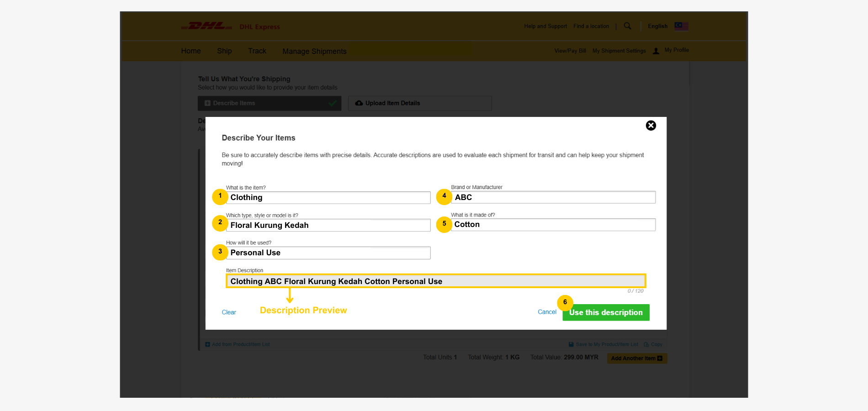Click 'Tell Us What You're Shipping' heading

point(244,79)
